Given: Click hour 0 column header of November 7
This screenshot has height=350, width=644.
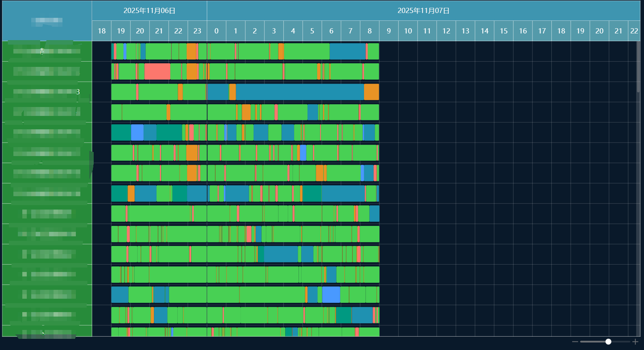Looking at the screenshot, I should pos(216,31).
